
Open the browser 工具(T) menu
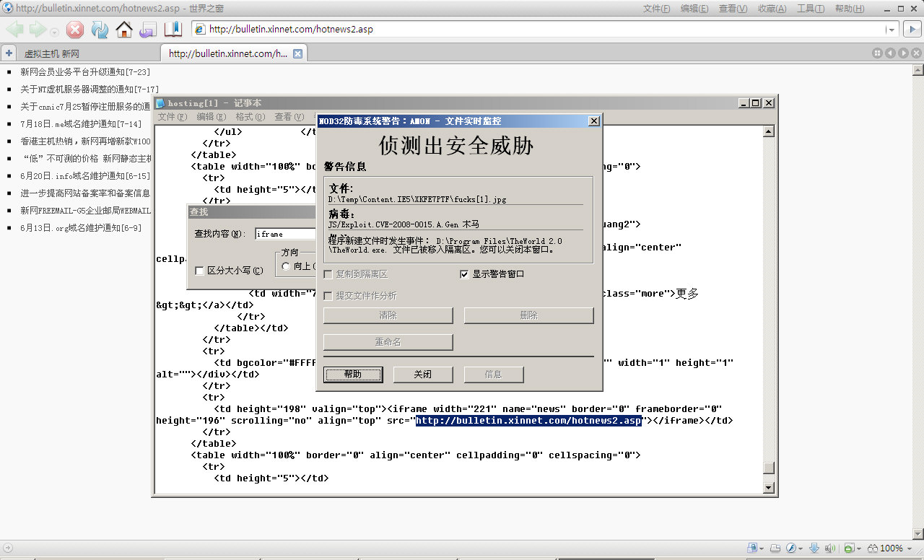(x=810, y=9)
